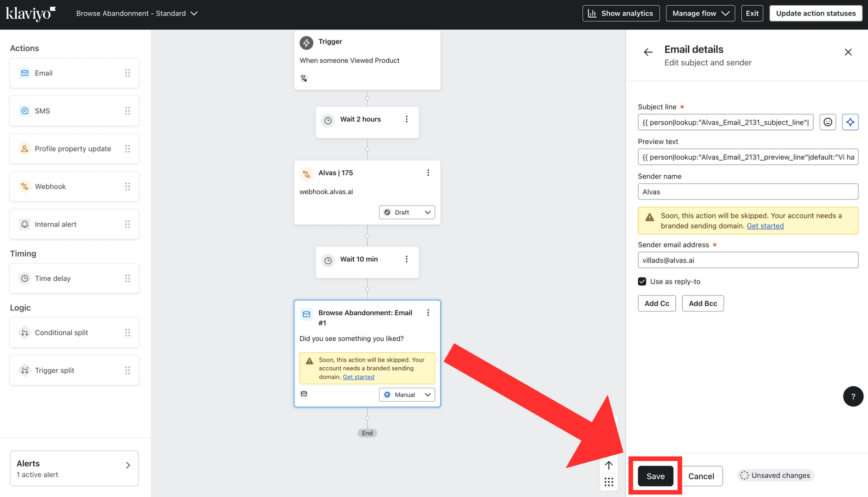Click the Add Bcc button
This screenshot has height=497, width=868.
point(702,304)
